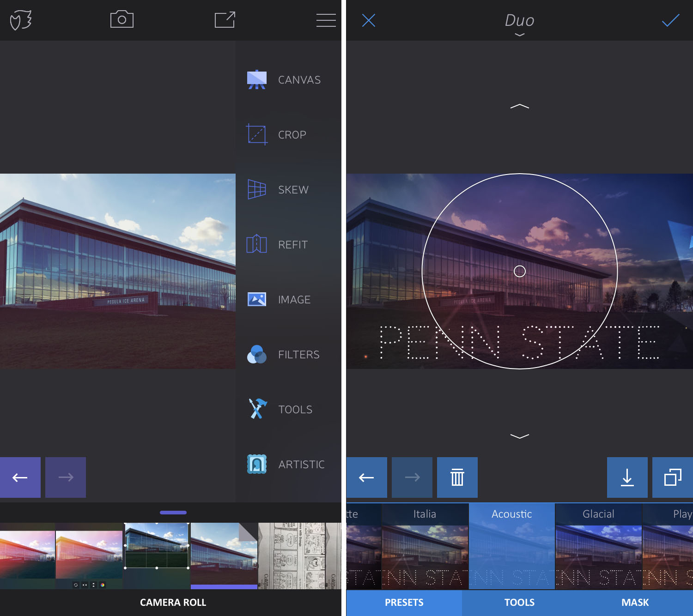Select the Skew grid icon

point(257,189)
